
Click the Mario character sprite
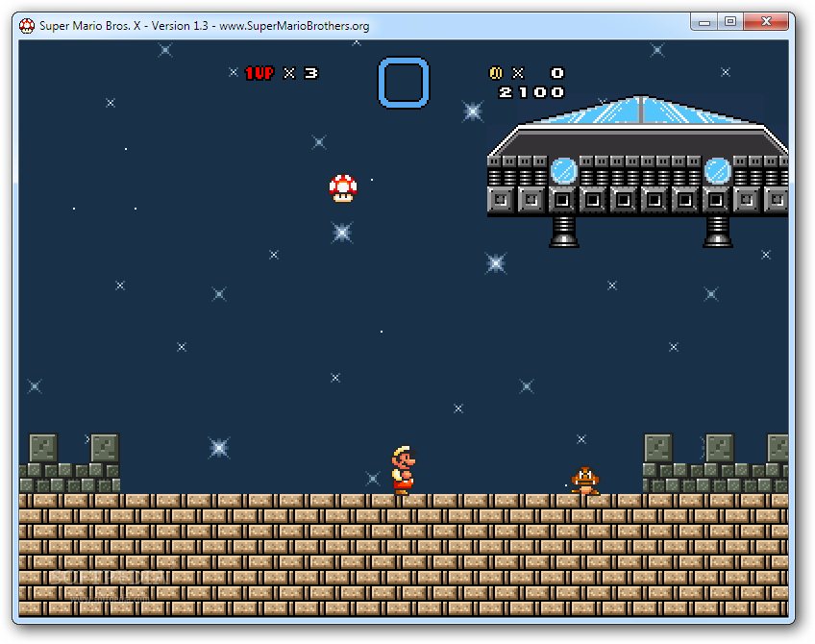coord(403,470)
